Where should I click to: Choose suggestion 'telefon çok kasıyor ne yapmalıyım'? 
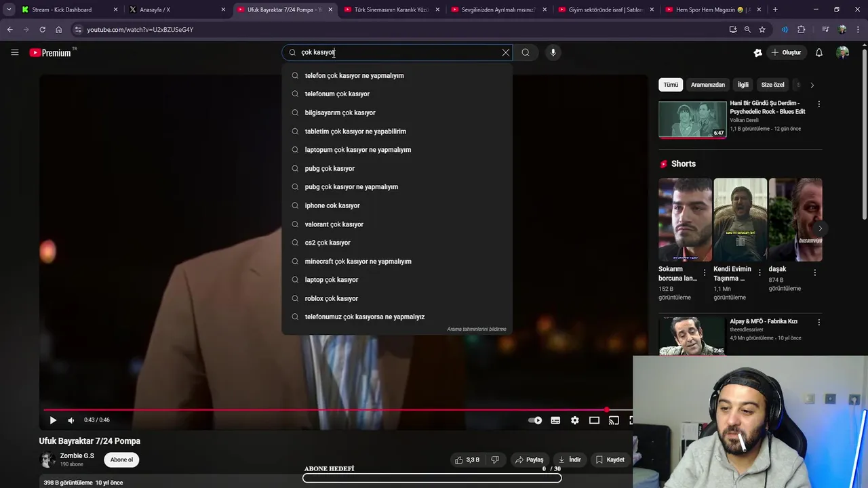click(x=397, y=75)
